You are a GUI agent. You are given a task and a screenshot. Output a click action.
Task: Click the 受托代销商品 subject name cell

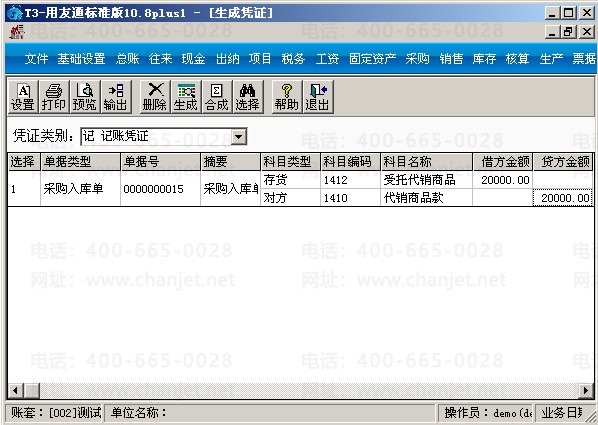click(427, 180)
